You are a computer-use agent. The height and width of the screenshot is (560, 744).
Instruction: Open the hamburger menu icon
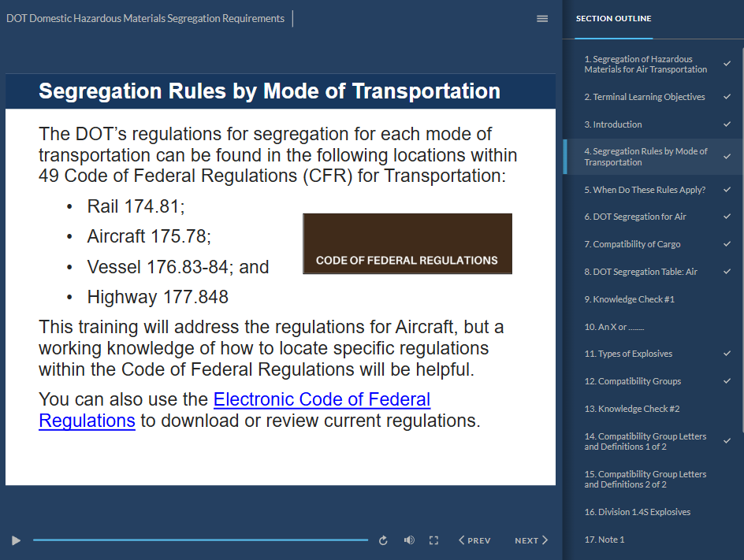pyautogui.click(x=542, y=19)
